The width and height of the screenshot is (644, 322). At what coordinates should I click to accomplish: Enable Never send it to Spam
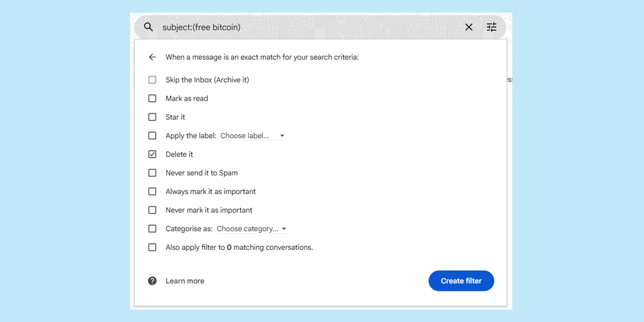(x=152, y=173)
